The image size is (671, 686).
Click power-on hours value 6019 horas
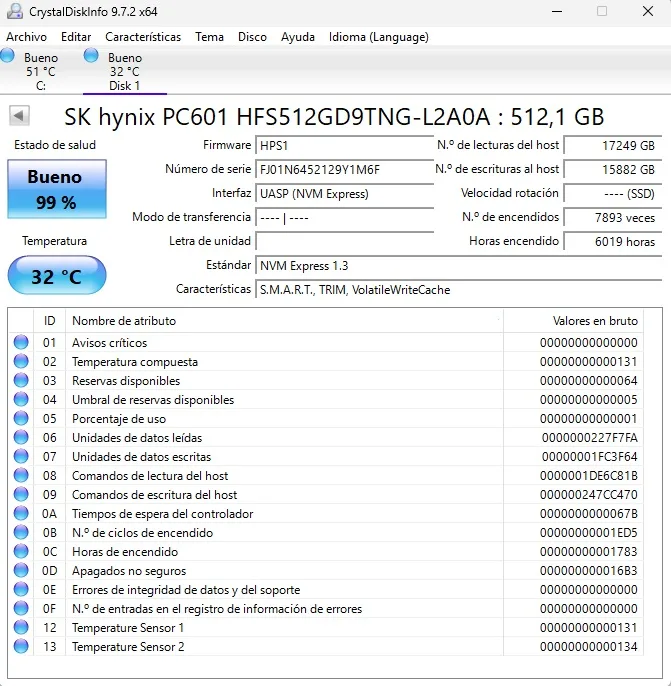click(613, 242)
